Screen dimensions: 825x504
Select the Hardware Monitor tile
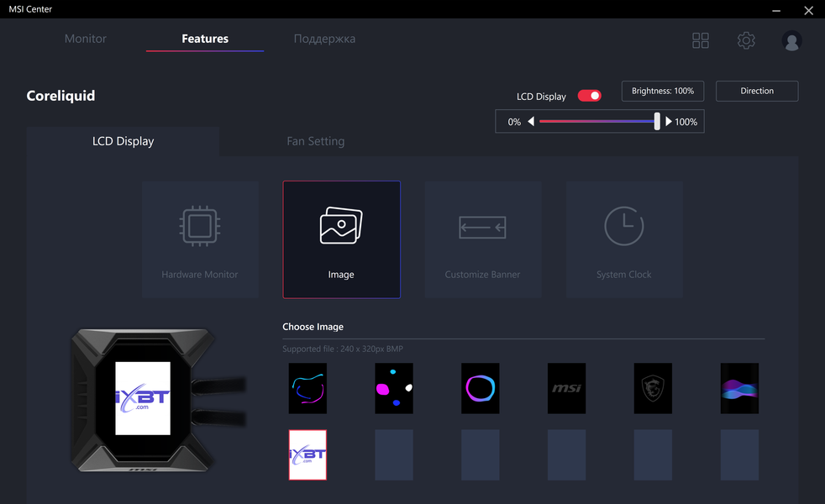click(x=200, y=240)
